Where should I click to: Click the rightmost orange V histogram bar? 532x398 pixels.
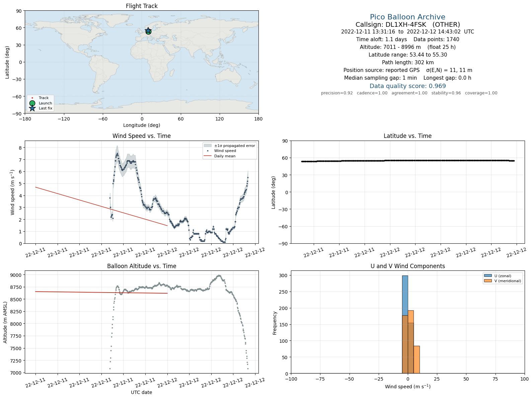click(416, 360)
